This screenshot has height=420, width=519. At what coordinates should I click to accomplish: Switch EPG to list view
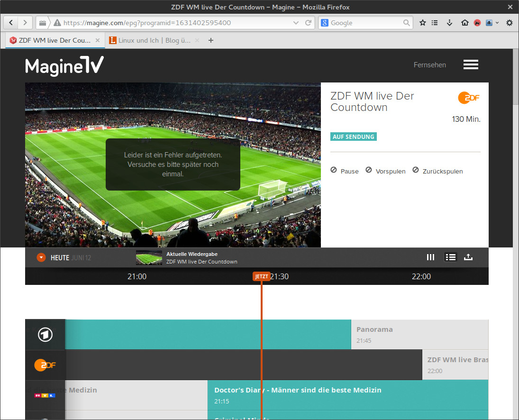pos(450,257)
